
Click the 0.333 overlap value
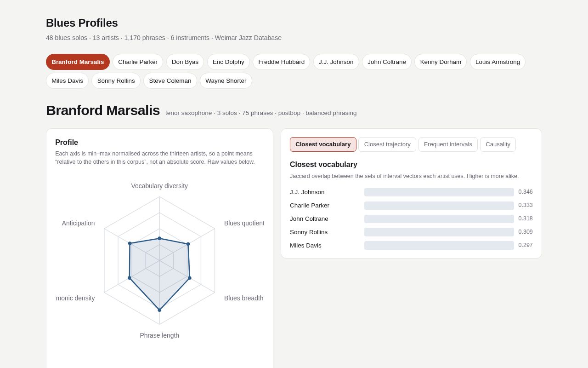pos(526,205)
